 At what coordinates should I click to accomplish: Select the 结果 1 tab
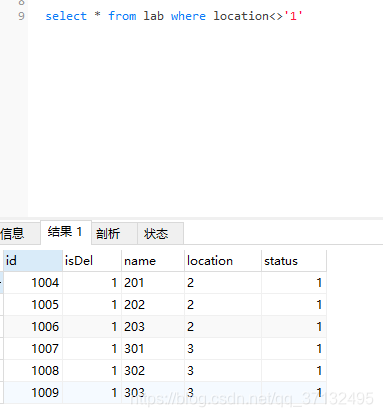tap(66, 232)
